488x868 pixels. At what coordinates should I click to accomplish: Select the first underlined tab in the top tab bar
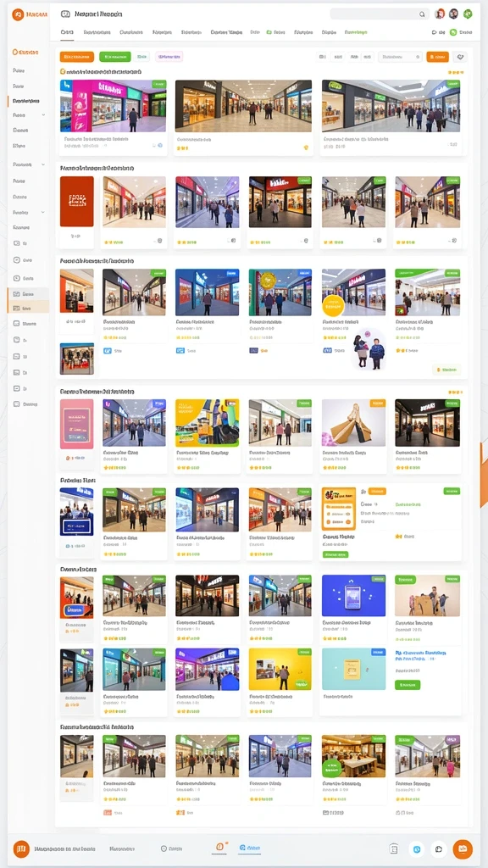pyautogui.click(x=67, y=33)
